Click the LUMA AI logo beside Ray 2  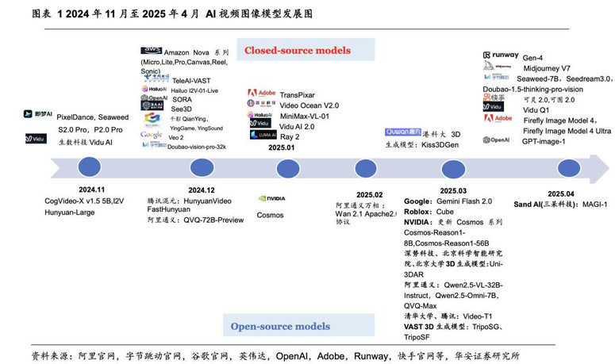coord(263,135)
